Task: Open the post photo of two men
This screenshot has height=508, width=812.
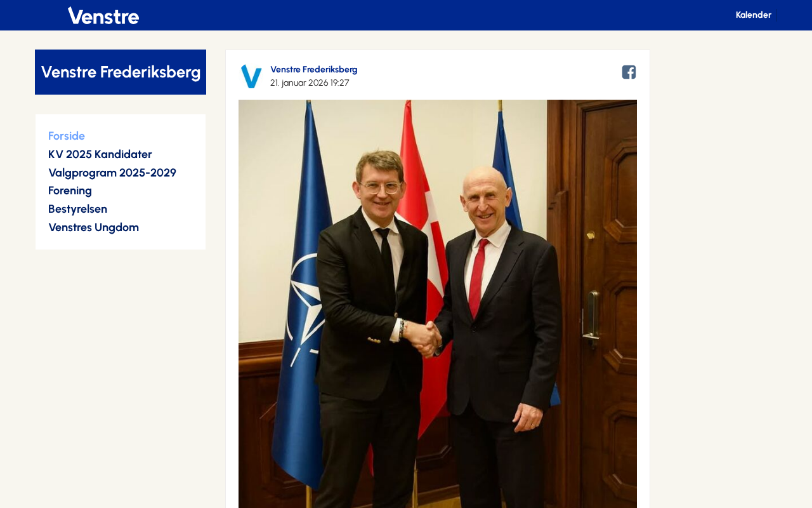Action: click(x=438, y=304)
